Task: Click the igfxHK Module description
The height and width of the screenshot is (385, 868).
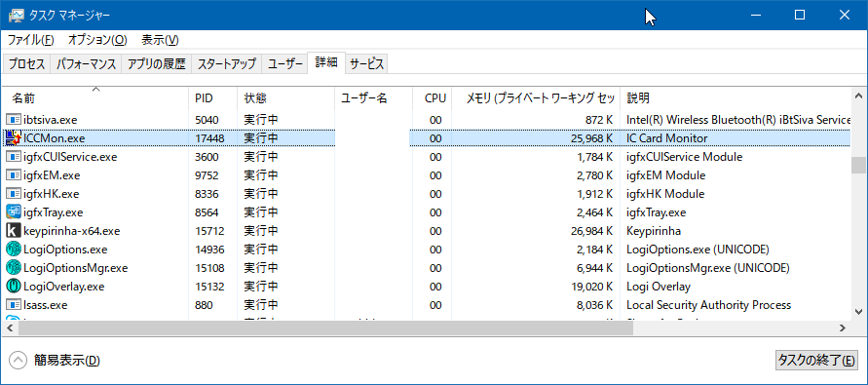Action: (664, 194)
